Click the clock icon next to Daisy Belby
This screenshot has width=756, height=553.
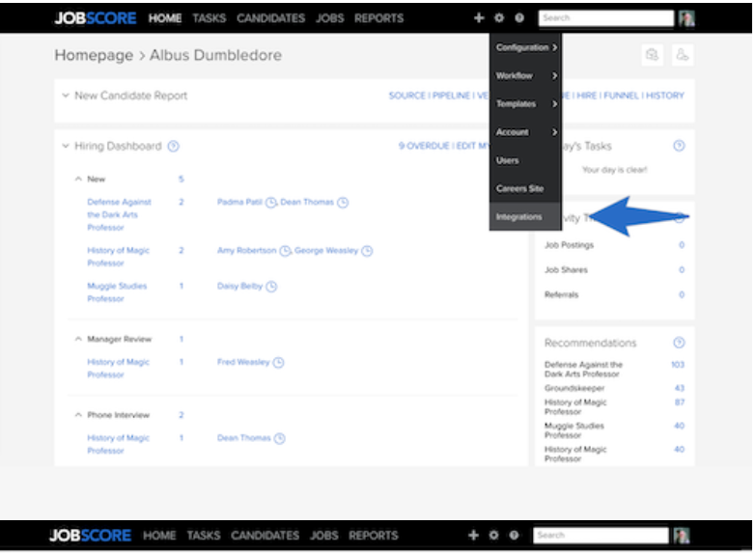click(271, 287)
